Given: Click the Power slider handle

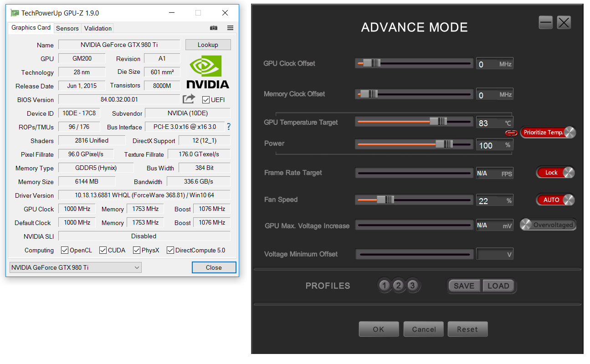Looking at the screenshot, I should [444, 144].
